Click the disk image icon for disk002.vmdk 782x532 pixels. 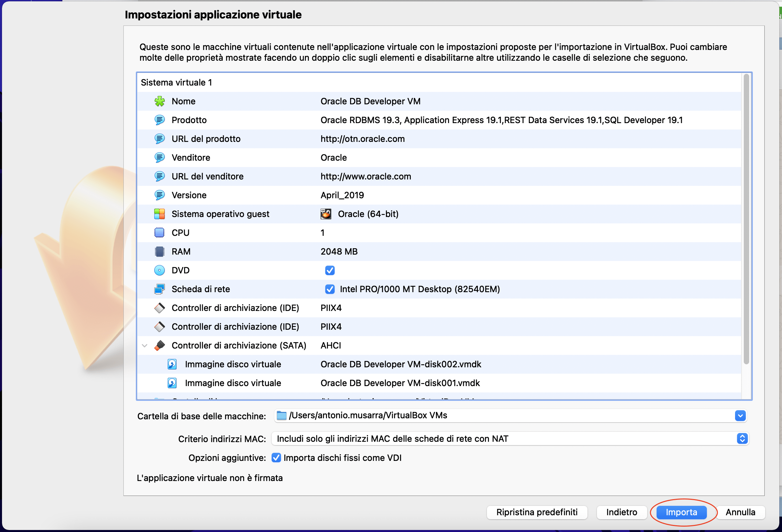172,364
